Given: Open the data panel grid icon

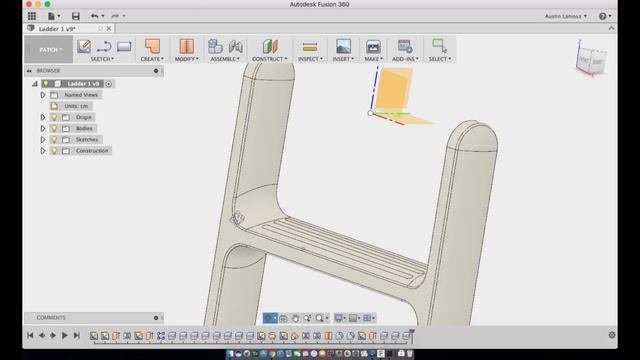Looking at the screenshot, I should coord(32,16).
